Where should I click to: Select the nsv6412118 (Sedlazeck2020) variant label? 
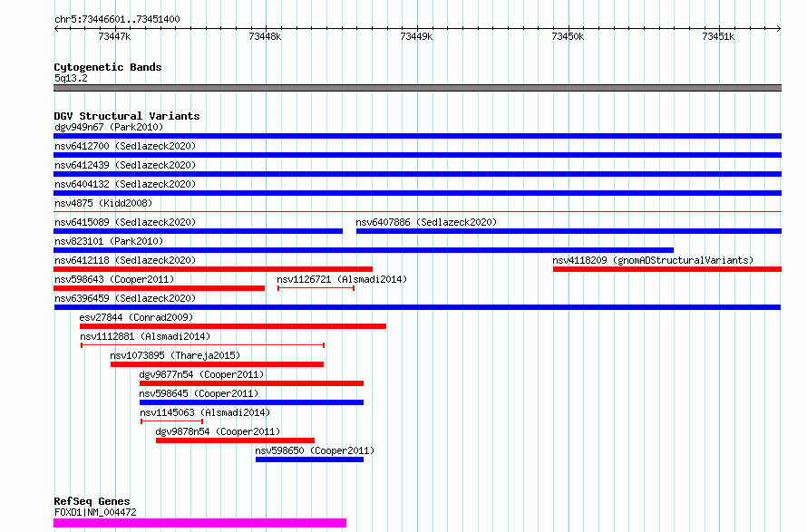click(125, 260)
